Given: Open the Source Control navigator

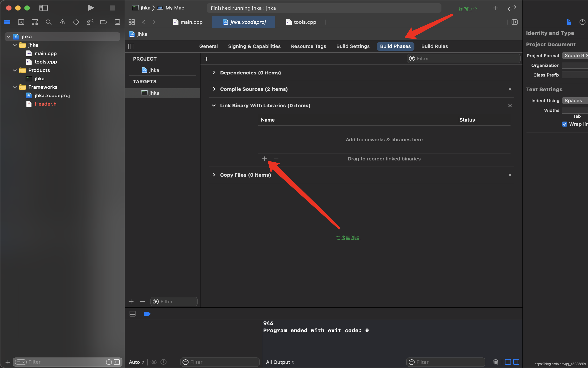Looking at the screenshot, I should [x=21, y=22].
